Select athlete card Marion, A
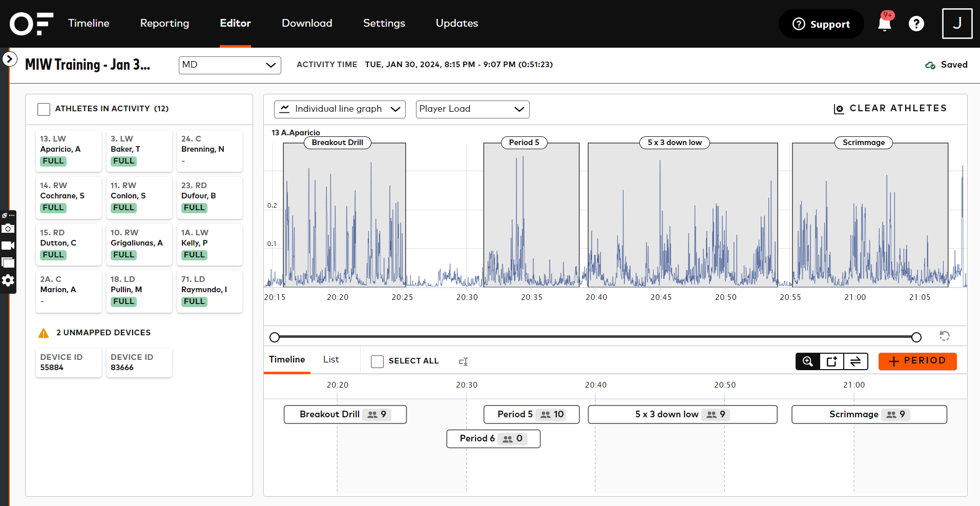Image resolution: width=980 pixels, height=506 pixels. [69, 291]
